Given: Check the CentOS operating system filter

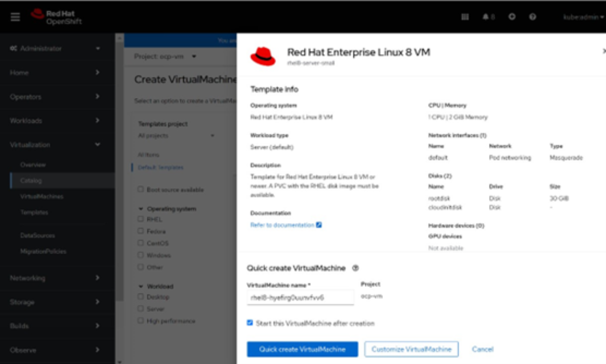Looking at the screenshot, I should [141, 243].
